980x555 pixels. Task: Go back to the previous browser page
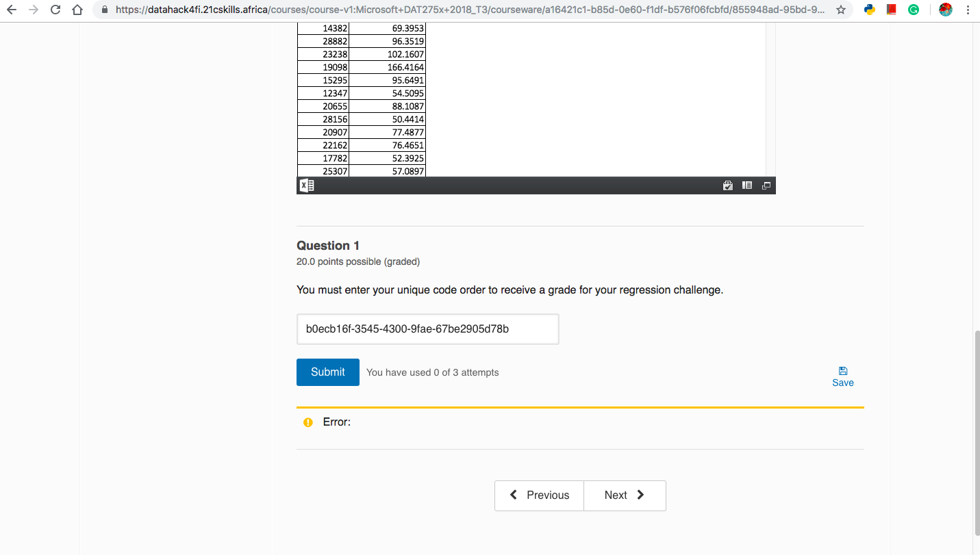[12, 10]
